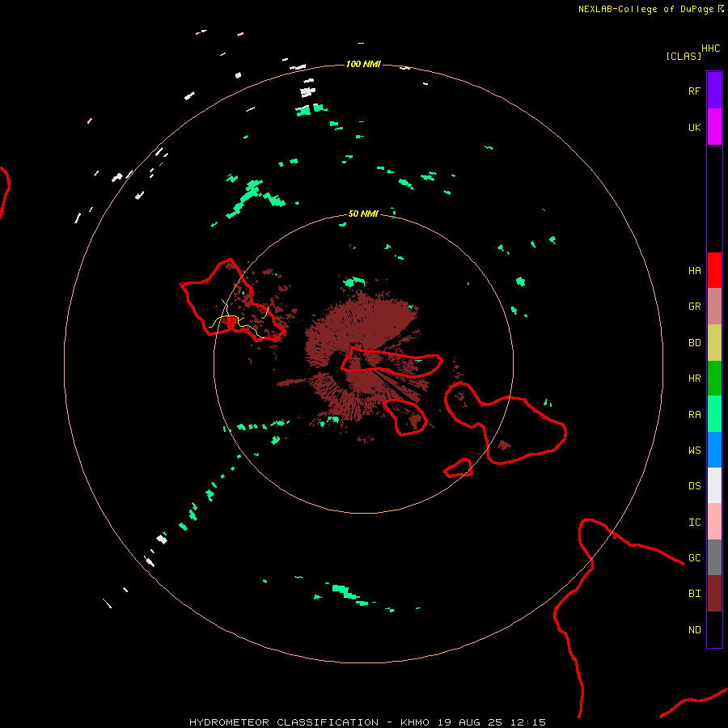Select the BI brown legend swatch

coord(714,594)
